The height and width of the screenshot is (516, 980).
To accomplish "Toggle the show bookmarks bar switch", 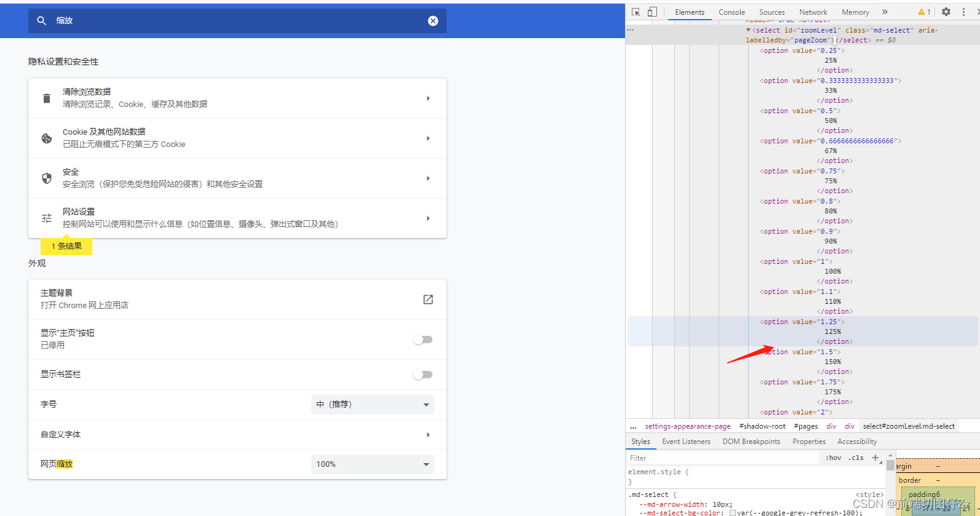I will click(423, 375).
